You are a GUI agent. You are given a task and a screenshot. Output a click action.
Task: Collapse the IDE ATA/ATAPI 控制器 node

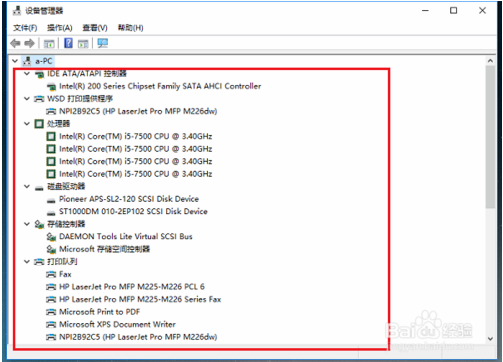coord(27,73)
